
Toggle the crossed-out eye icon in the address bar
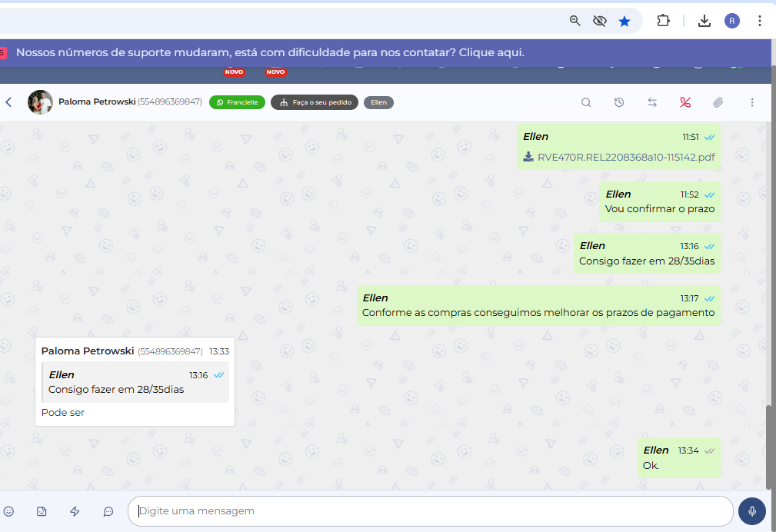(600, 21)
